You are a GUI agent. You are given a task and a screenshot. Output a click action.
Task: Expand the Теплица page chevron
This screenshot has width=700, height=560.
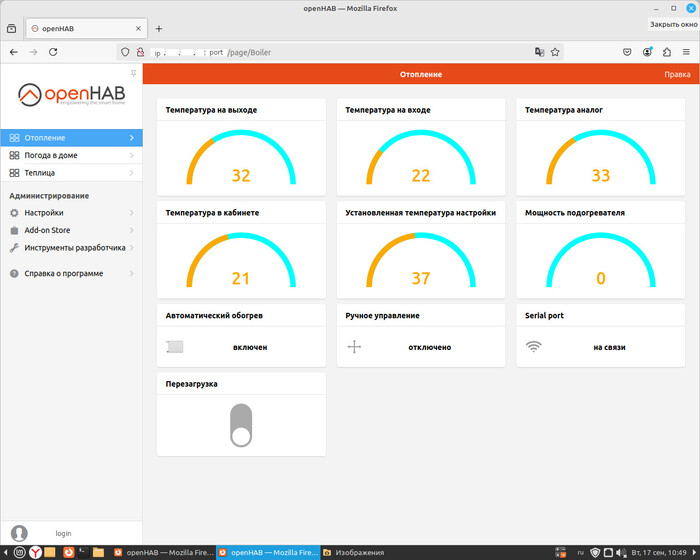pos(132,173)
